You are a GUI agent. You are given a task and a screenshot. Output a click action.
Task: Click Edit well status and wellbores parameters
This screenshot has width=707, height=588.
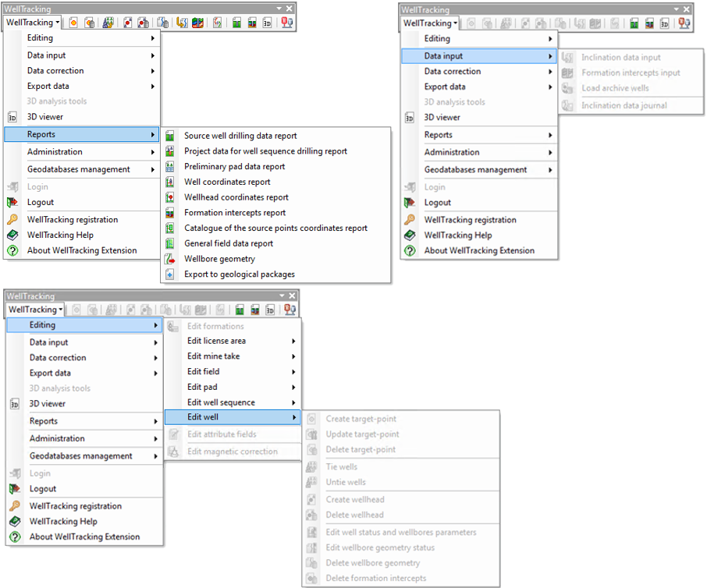click(x=401, y=532)
